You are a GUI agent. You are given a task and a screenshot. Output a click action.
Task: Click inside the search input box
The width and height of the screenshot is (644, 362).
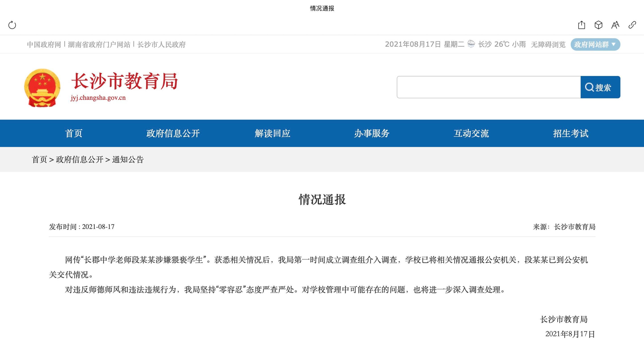tap(489, 87)
